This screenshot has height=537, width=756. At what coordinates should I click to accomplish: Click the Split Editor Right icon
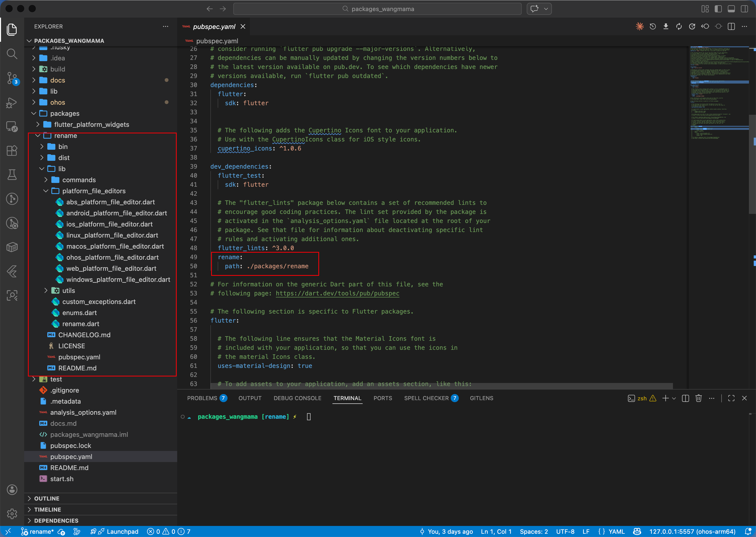[731, 26]
